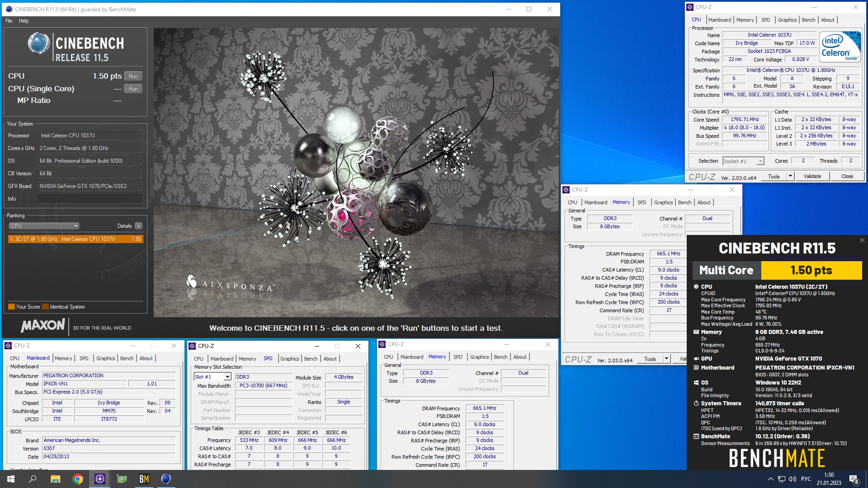
Task: Click the network tray icon
Action: coord(781,479)
